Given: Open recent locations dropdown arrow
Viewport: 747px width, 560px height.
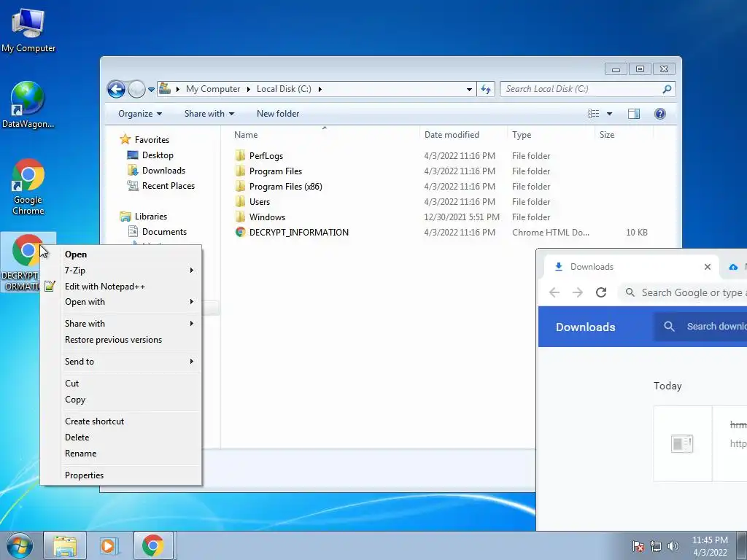Looking at the screenshot, I should point(151,89).
